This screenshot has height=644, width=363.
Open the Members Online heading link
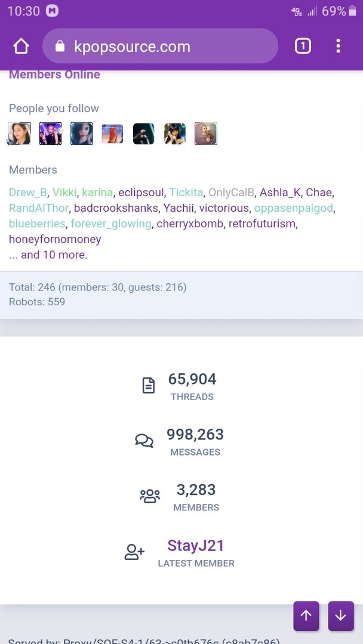click(x=55, y=75)
